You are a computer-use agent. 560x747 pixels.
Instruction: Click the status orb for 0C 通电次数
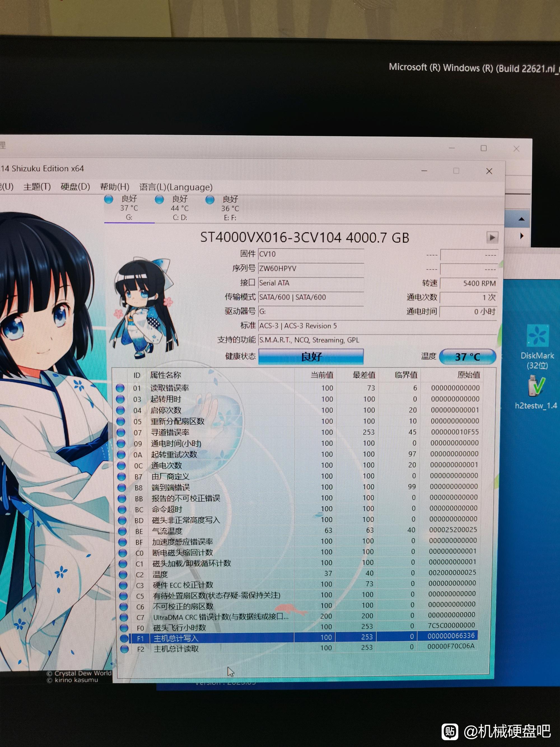[x=122, y=466]
